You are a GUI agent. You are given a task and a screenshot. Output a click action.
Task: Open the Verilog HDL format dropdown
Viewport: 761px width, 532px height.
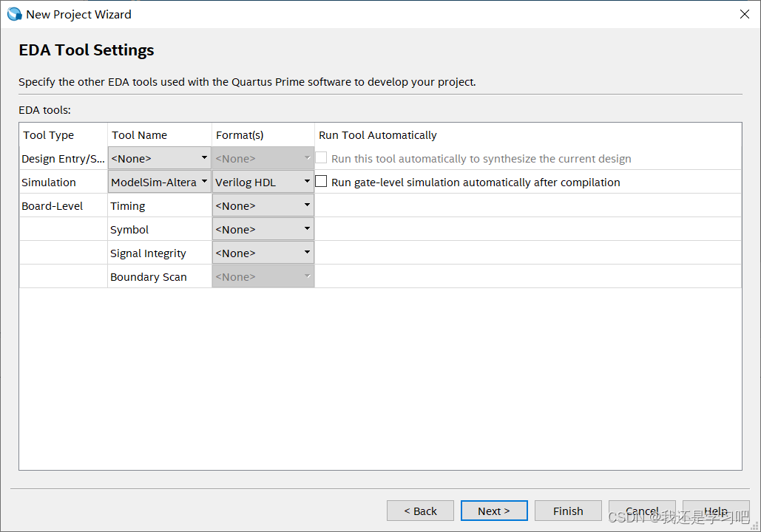[263, 182]
